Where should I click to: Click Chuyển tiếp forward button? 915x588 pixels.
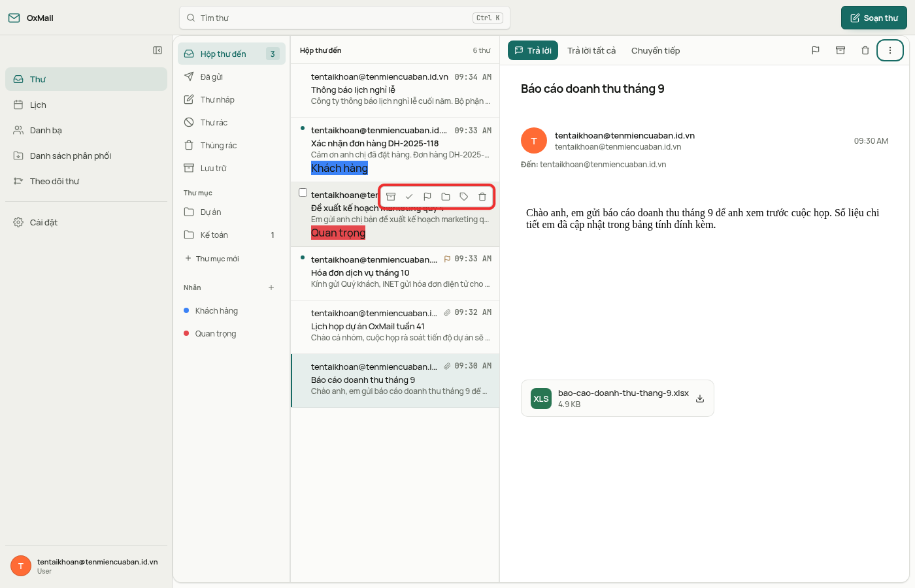coord(656,50)
